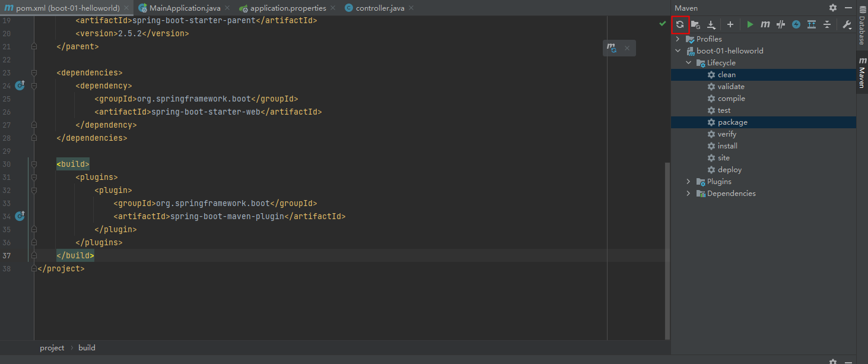Click Download Sources and Documentation icon
Screen dimensions: 868x364
coord(711,25)
